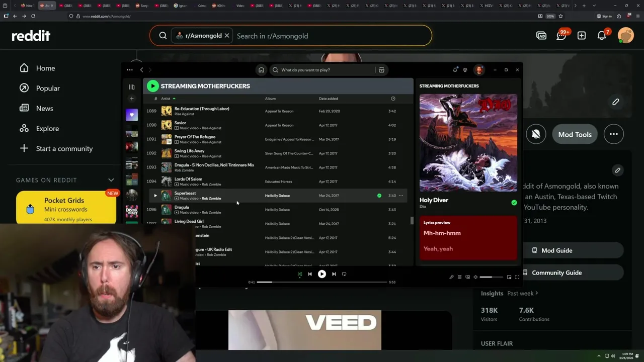Open Reddit notifications bell with 7 badge
644x362 pixels.
[x=602, y=36]
